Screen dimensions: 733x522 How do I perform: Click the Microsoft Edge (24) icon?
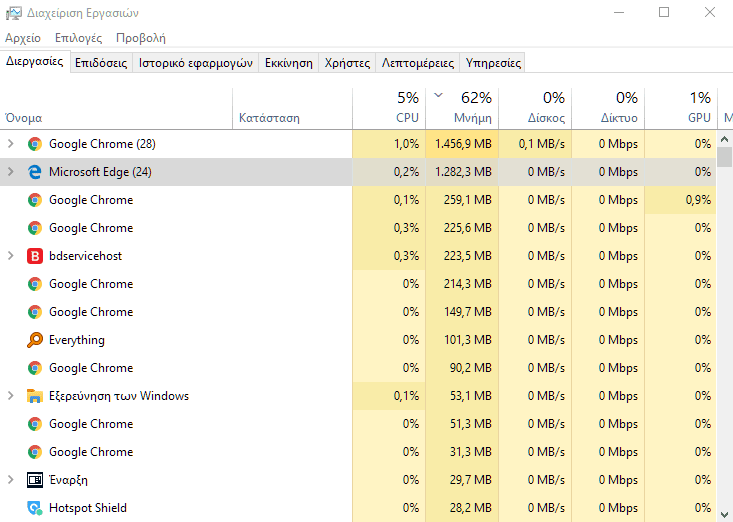coord(35,172)
